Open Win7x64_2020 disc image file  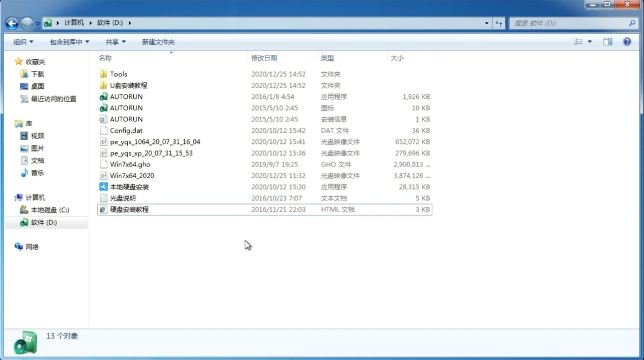tap(132, 175)
